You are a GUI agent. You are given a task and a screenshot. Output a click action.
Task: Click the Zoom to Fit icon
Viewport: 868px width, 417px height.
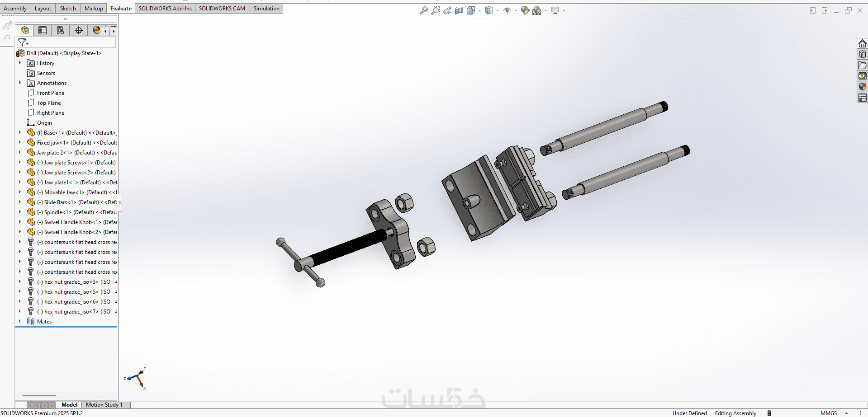(424, 10)
